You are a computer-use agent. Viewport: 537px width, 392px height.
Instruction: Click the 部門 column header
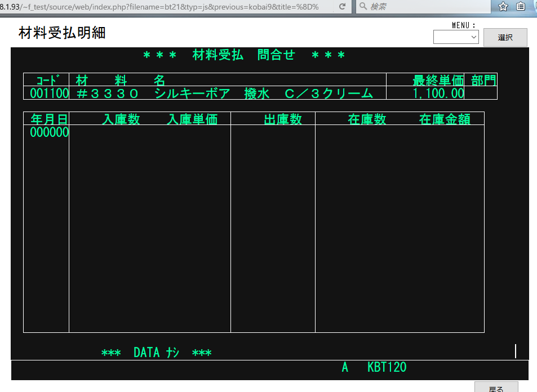pyautogui.click(x=483, y=80)
